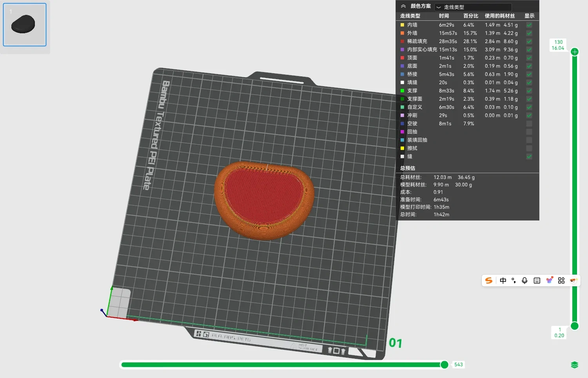Collapse the 颜色方案 panel with chevron
The height and width of the screenshot is (378, 588).
coord(403,6)
